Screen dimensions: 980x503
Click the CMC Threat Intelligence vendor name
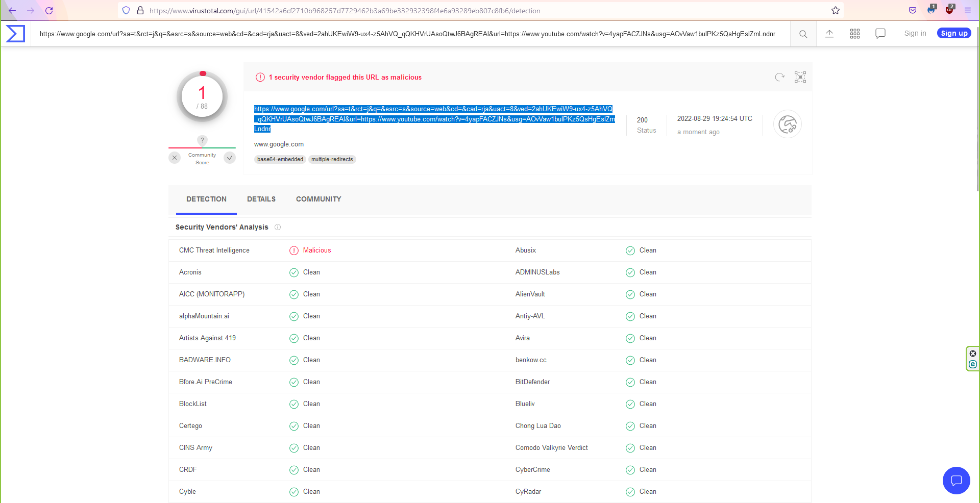(x=214, y=250)
